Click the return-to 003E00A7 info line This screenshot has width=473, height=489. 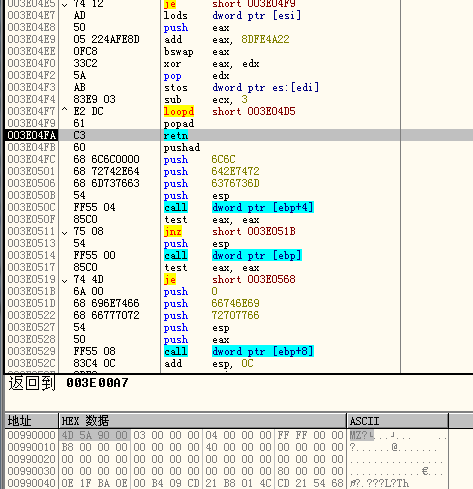click(68, 383)
